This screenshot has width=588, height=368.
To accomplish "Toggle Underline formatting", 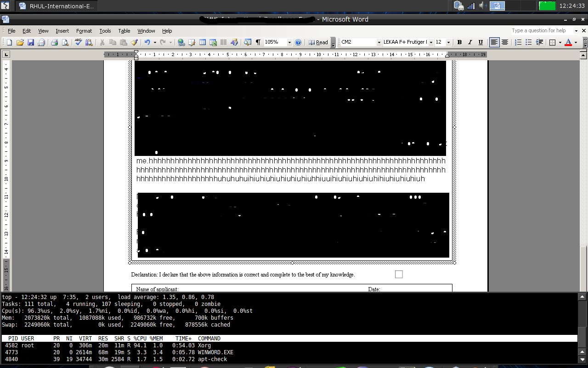I will (481, 42).
